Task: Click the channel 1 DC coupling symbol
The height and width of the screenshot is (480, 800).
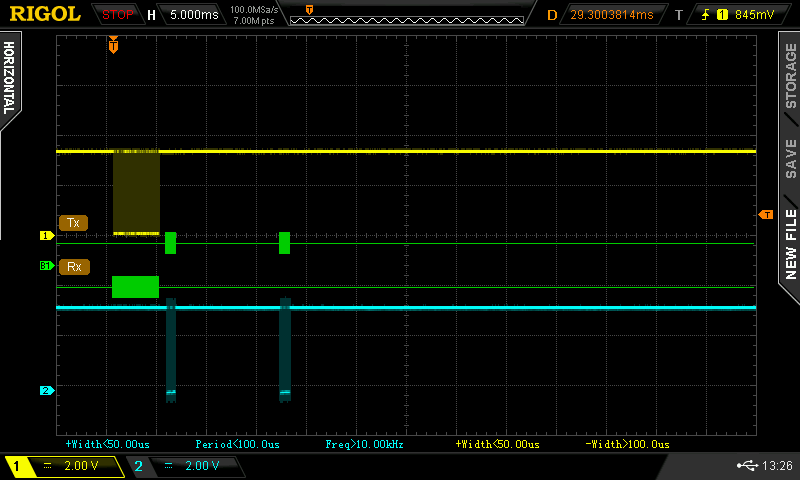Action: coord(47,466)
